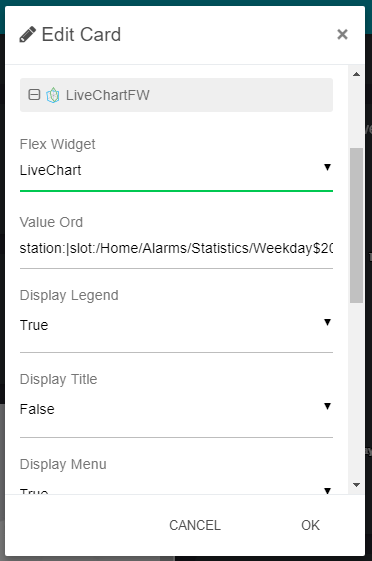Click the LiveChart selected value
372x561 pixels.
[50, 170]
